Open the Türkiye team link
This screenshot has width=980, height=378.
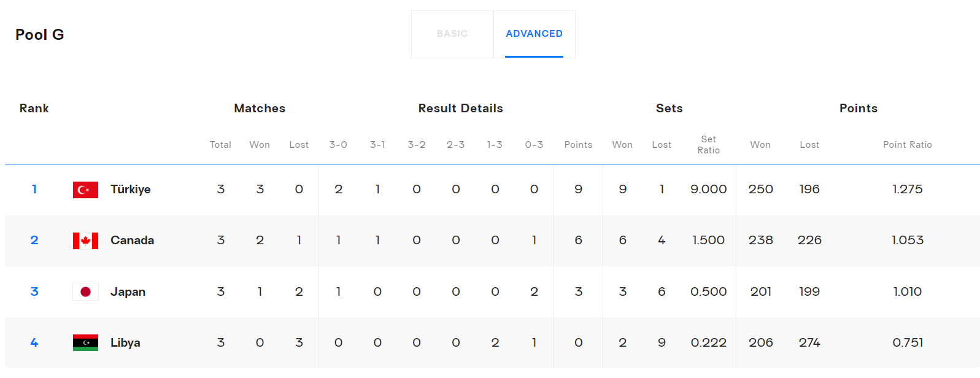pyautogui.click(x=130, y=190)
